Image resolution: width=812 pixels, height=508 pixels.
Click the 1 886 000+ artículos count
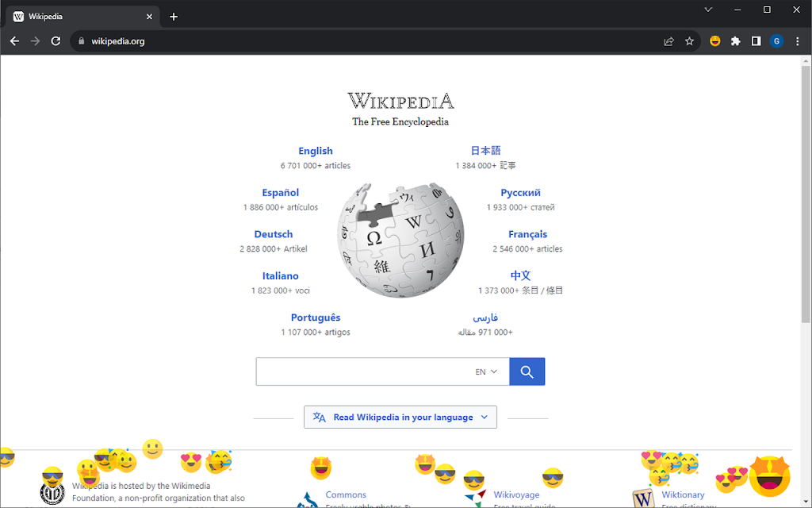[x=280, y=207]
